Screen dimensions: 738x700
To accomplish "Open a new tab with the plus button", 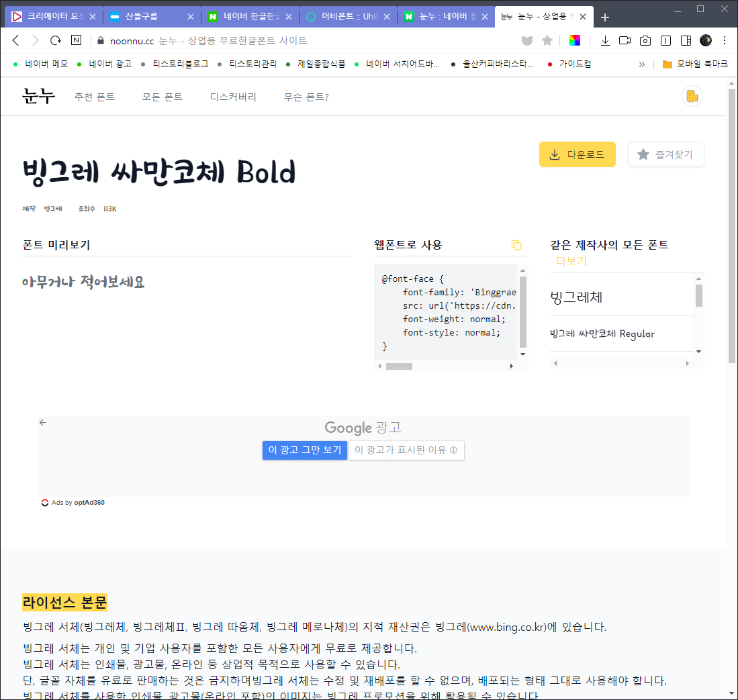I will [x=605, y=17].
